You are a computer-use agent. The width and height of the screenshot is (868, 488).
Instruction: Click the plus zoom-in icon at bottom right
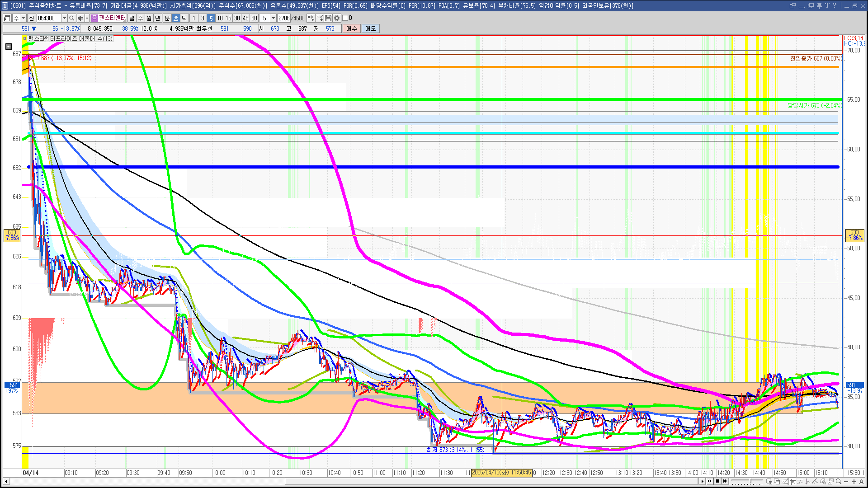tap(854, 482)
